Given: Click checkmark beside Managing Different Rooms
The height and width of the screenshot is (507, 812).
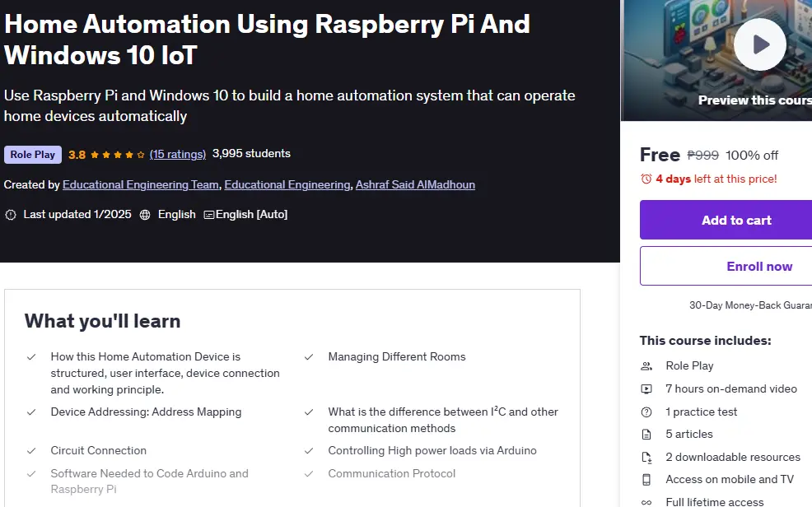Looking at the screenshot, I should [309, 357].
